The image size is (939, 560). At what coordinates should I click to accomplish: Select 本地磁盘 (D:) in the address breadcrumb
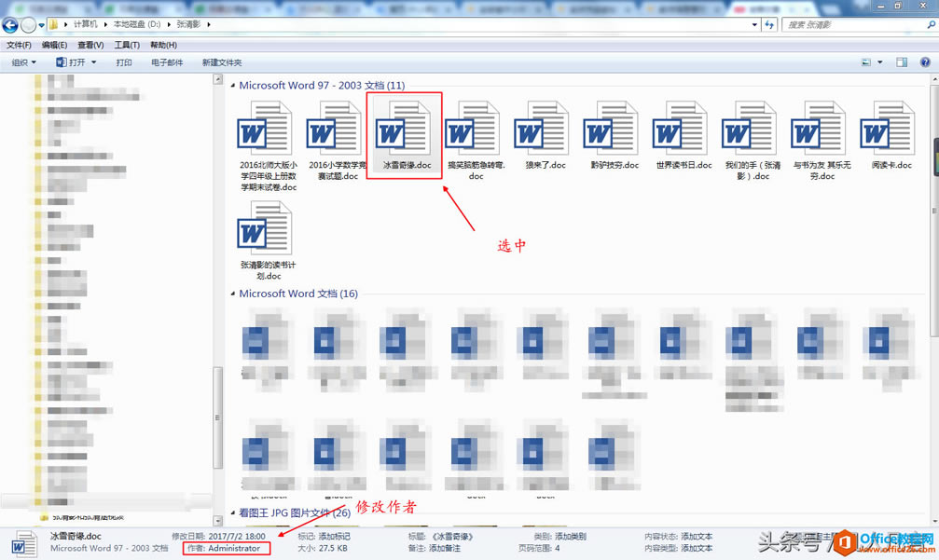tap(137, 24)
